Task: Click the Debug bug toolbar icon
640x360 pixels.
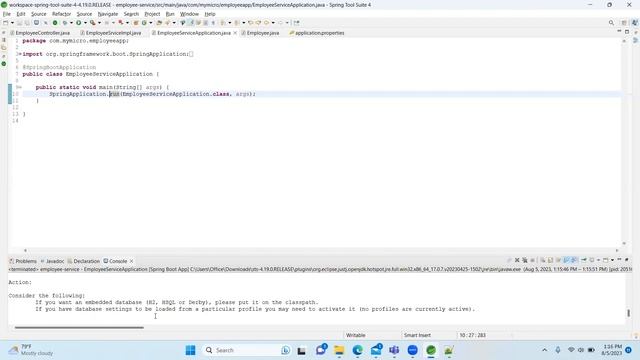Action: (65, 23)
